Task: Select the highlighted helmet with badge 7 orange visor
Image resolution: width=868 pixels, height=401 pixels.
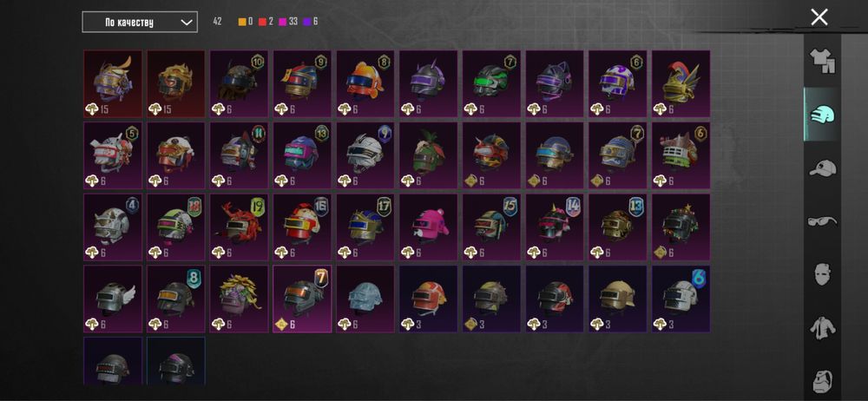Action: pos(302,299)
